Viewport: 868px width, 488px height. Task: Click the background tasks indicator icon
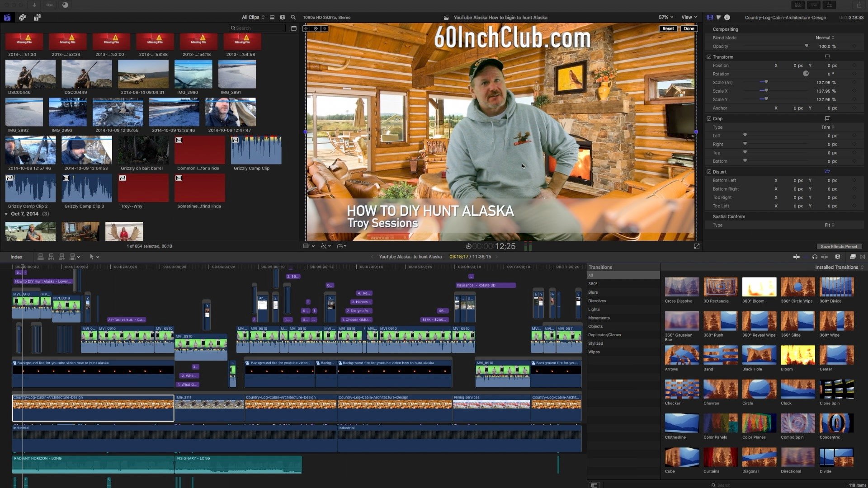[x=65, y=5]
